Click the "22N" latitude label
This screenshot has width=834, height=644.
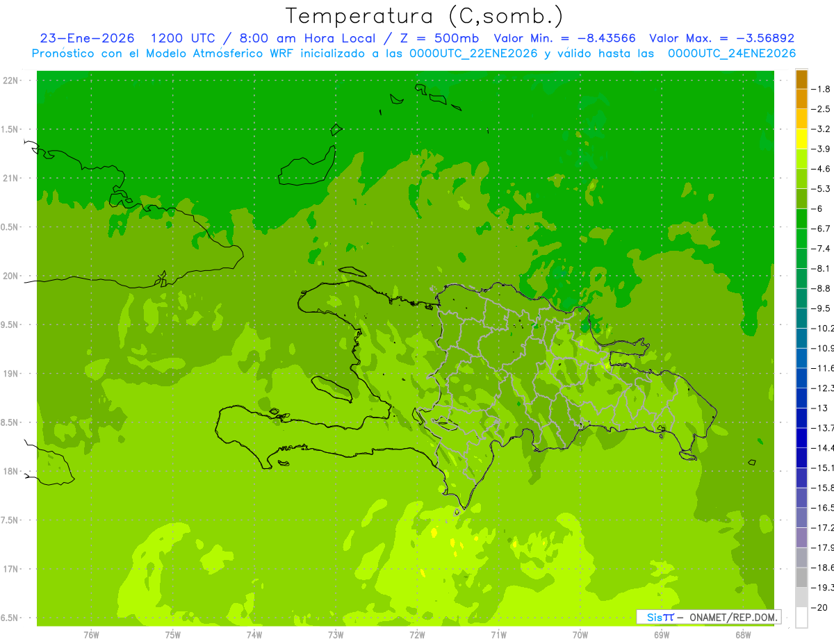pyautogui.click(x=12, y=81)
